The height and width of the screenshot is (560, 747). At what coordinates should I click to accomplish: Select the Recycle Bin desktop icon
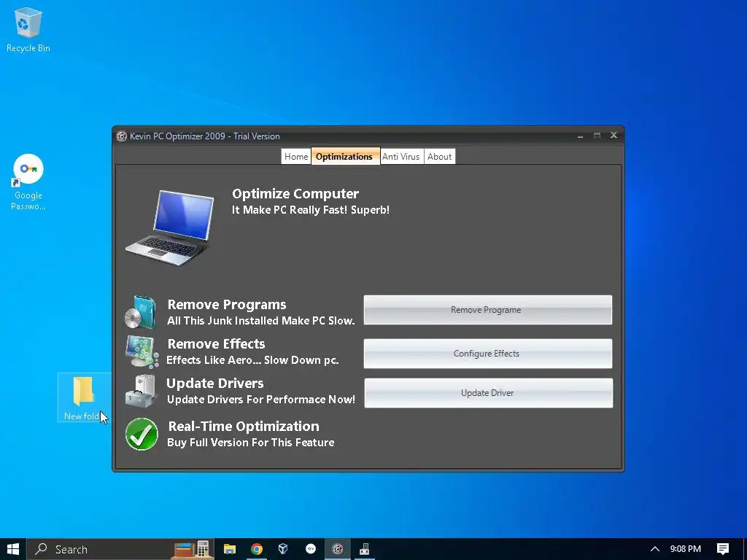click(28, 29)
